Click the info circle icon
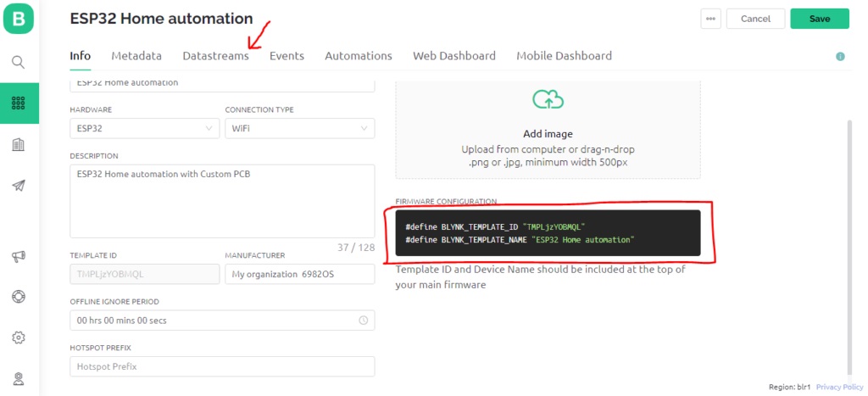 [x=840, y=57]
